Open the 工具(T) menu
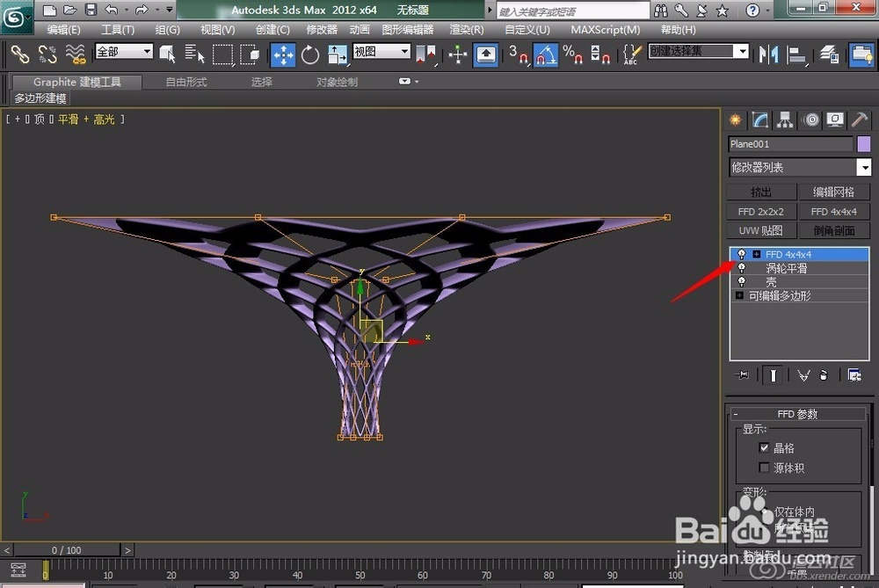 point(117,30)
